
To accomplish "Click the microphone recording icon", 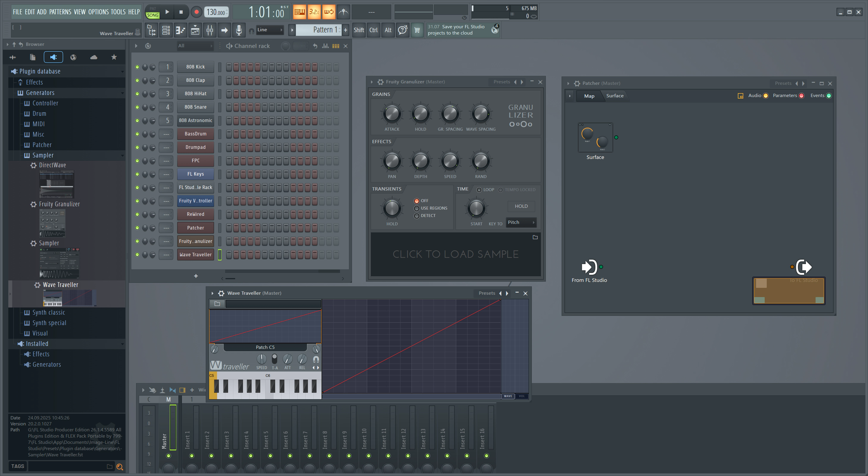I will pos(239,30).
